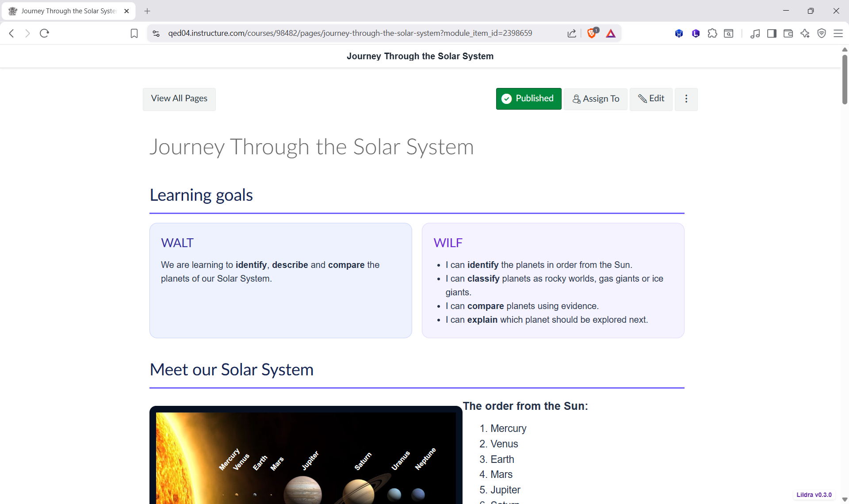Click the Learning goals heading
The width and height of the screenshot is (849, 504).
pyautogui.click(x=201, y=195)
